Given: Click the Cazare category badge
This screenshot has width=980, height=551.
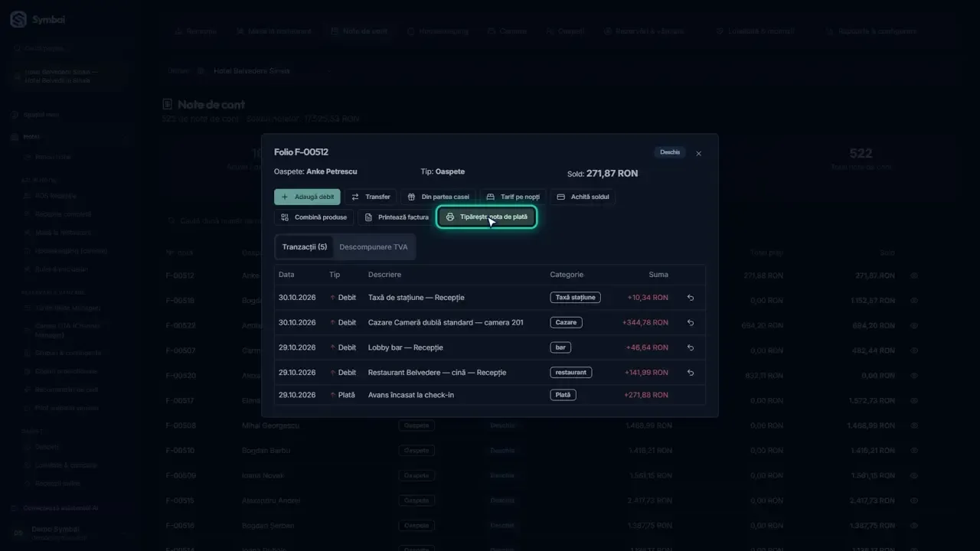Looking at the screenshot, I should (x=566, y=323).
